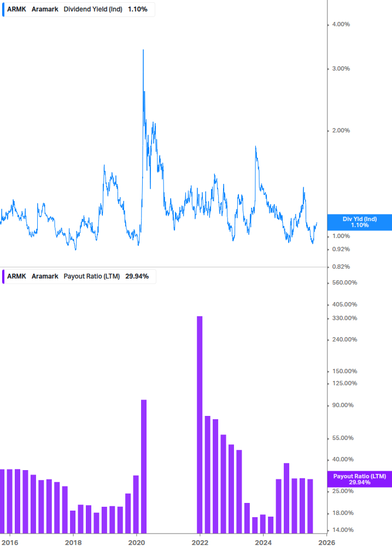Click the 1.10% value in dividend yield legend
This screenshot has width=392, height=550.
138,9
